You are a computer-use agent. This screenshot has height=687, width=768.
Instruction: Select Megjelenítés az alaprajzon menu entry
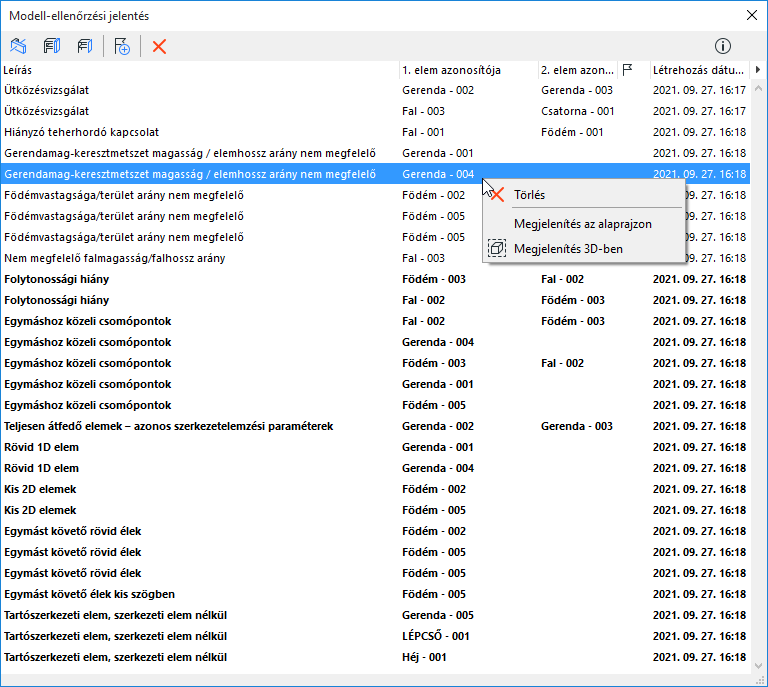[x=582, y=224]
